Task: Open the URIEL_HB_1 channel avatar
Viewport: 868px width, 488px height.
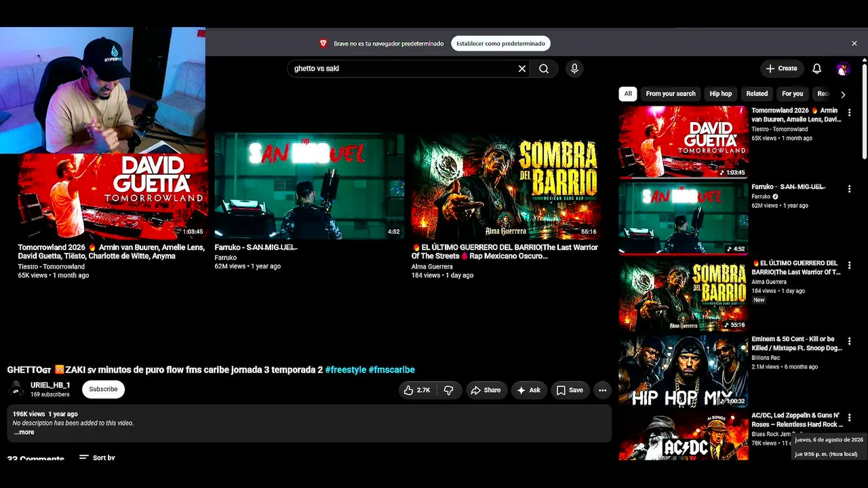Action: coord(16,389)
